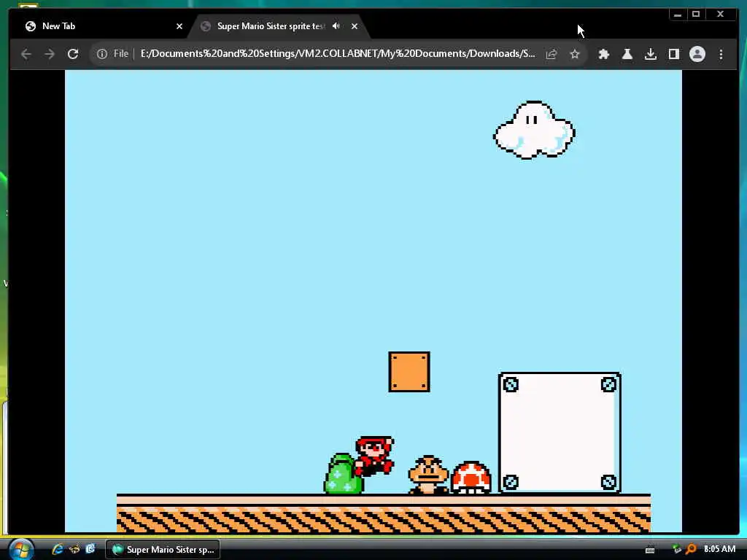
Task: Reload the current page
Action: point(73,54)
